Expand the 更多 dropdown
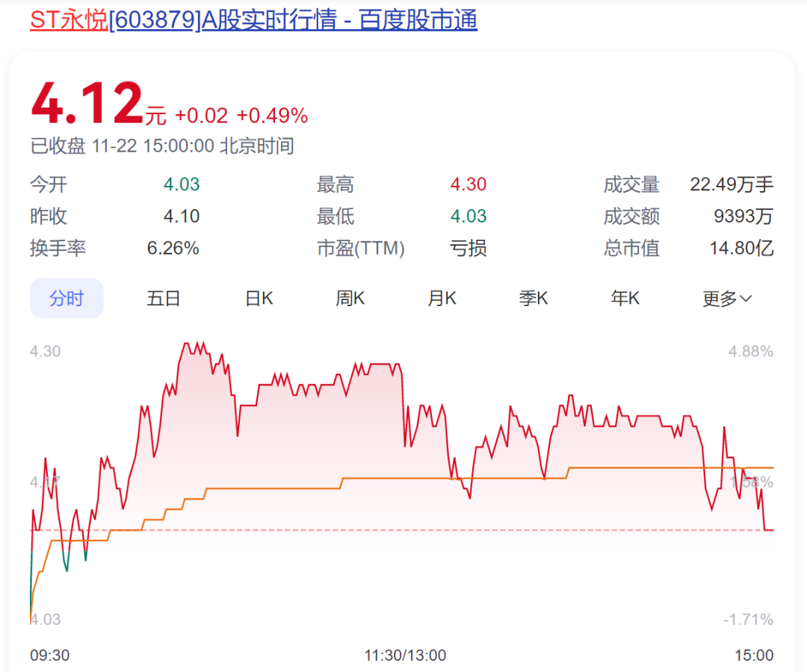Viewport: 807px width, 672px height. [727, 299]
